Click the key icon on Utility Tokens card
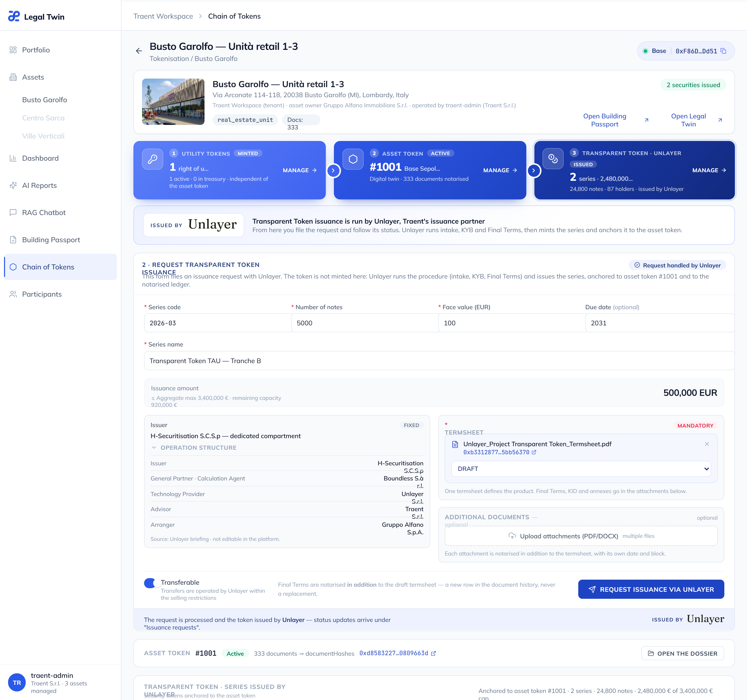This screenshot has height=700, width=747. click(153, 159)
